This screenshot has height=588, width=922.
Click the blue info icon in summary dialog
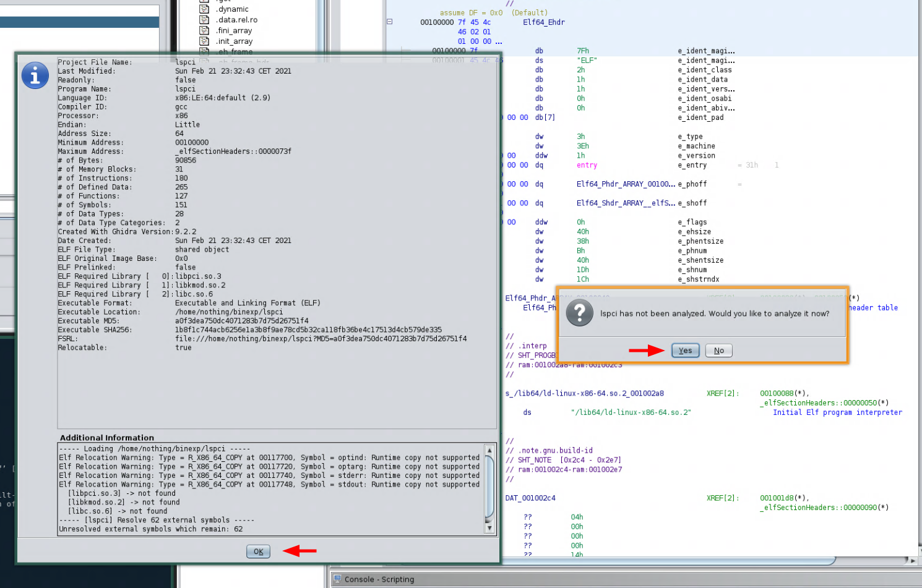[x=35, y=75]
